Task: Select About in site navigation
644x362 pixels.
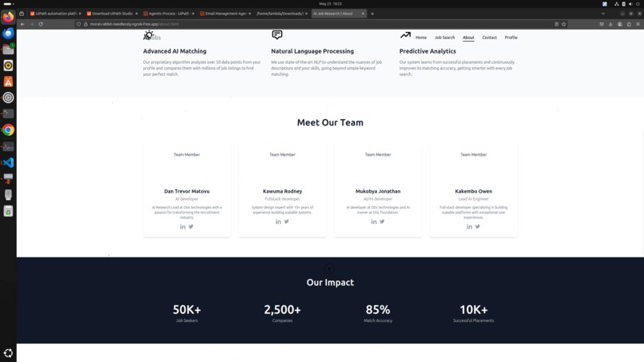Action: tap(468, 38)
